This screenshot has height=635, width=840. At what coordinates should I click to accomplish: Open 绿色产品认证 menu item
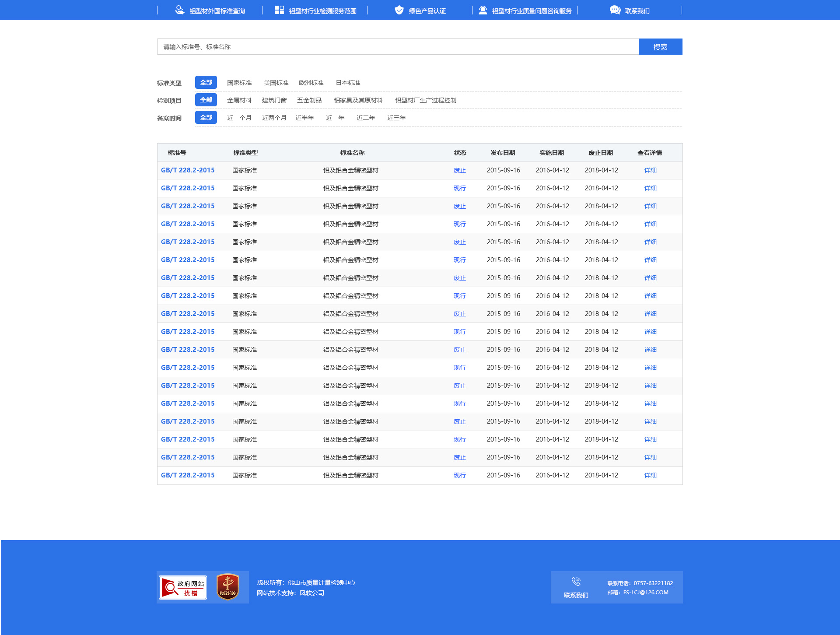(427, 11)
